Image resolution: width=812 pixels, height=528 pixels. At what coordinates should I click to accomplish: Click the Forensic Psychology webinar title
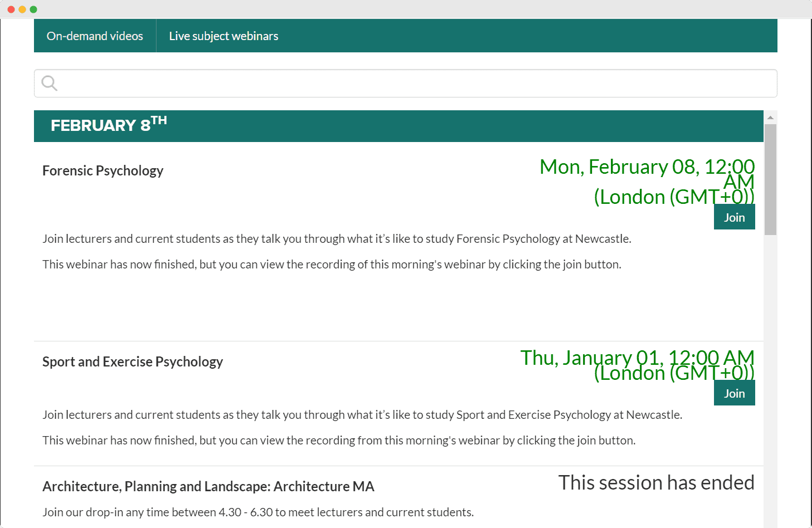click(x=102, y=170)
